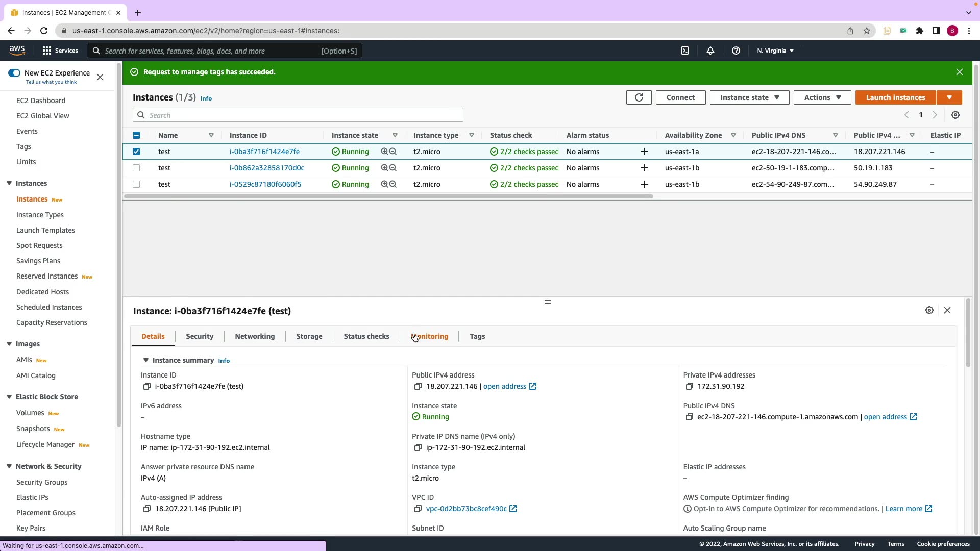The image size is (980, 551).
Task: Collapse the Instance summary section
Action: (x=146, y=361)
